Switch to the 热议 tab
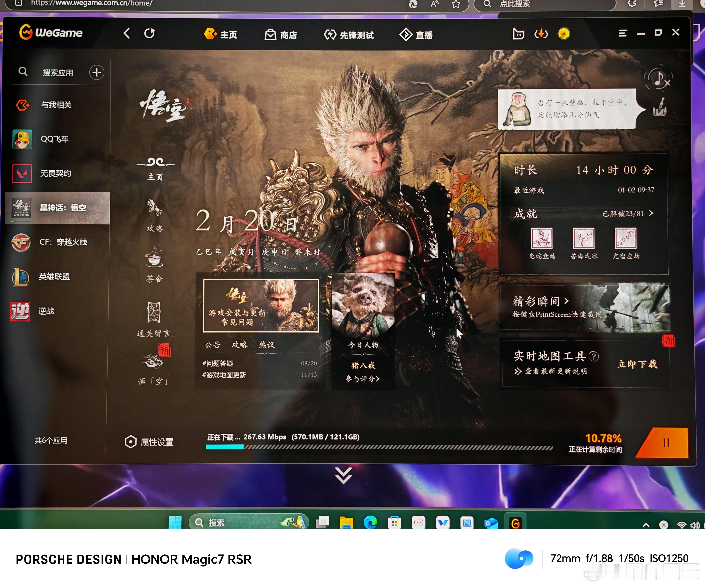 (267, 345)
